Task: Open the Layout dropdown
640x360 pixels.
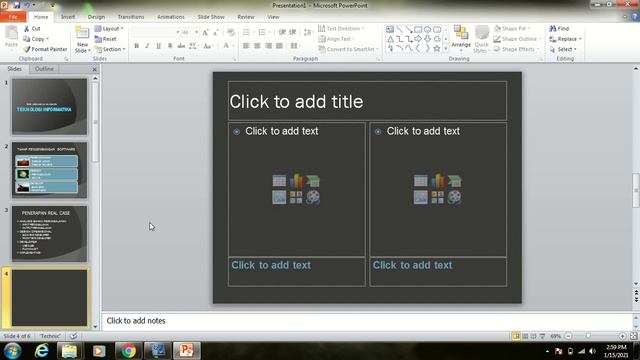Action: [109, 29]
